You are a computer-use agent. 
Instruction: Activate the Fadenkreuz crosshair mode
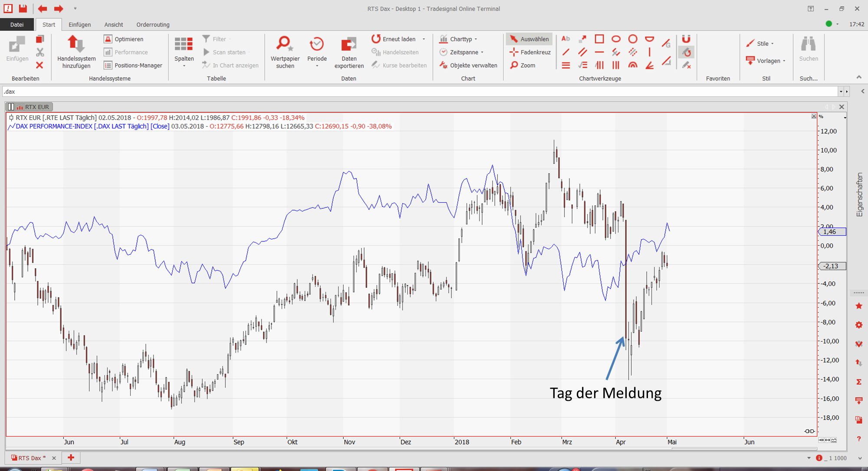(530, 52)
